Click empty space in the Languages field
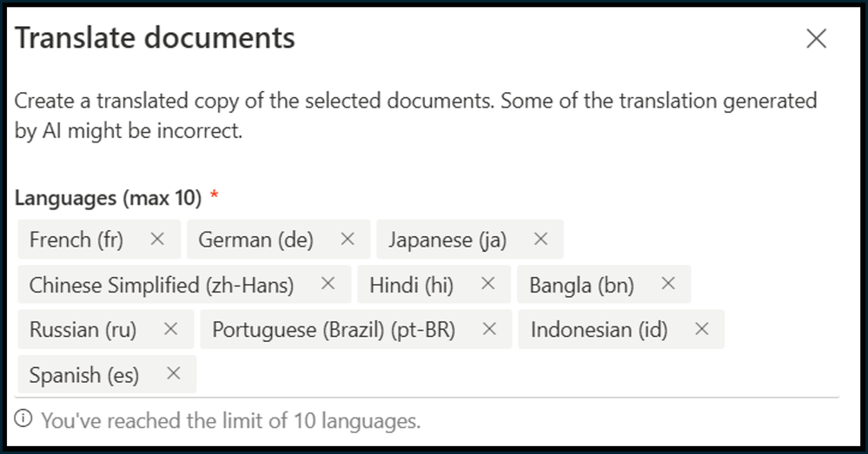The image size is (868, 454). tap(521, 375)
